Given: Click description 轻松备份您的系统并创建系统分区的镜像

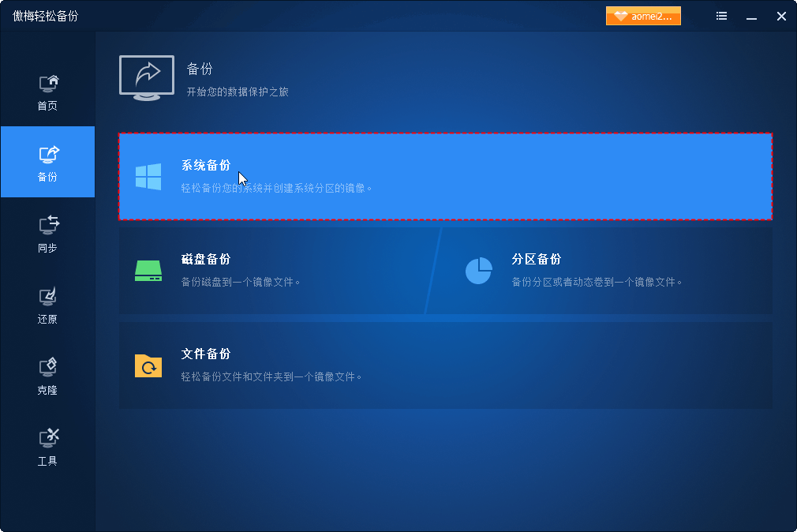Looking at the screenshot, I should click(276, 188).
